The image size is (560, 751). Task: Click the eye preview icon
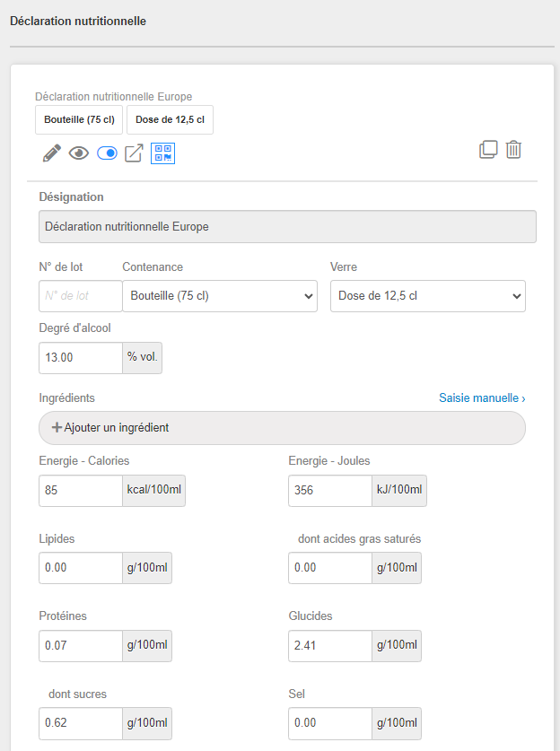tap(79, 153)
